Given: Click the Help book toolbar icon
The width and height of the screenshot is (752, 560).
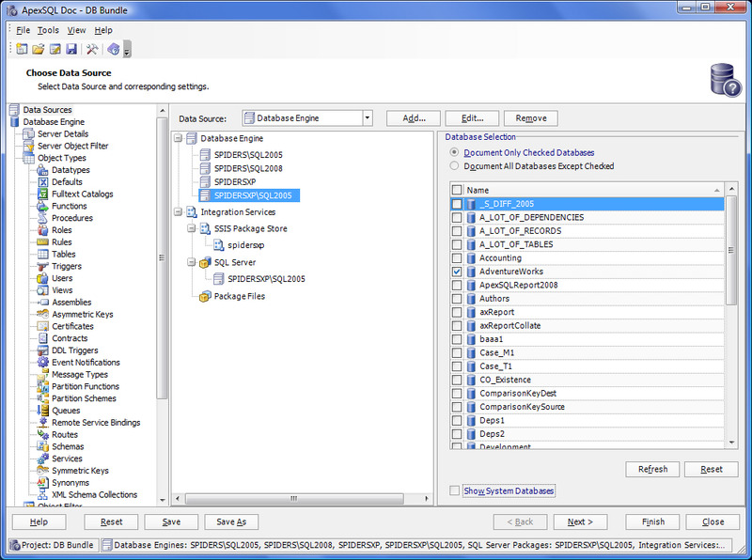Looking at the screenshot, I should 114,49.
